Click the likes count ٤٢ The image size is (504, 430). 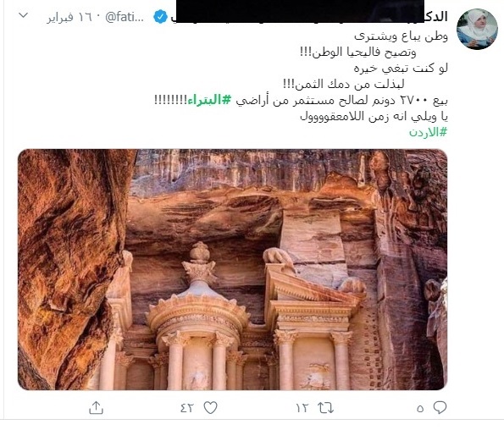pyautogui.click(x=186, y=408)
